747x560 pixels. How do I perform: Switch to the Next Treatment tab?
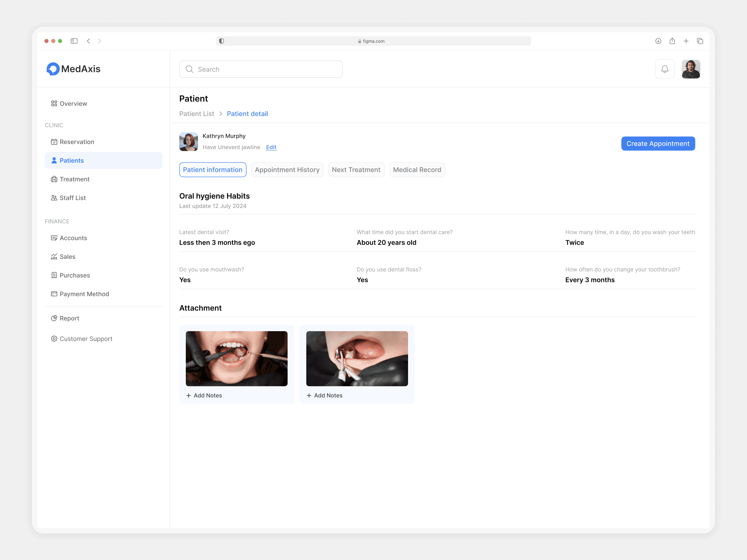[356, 170]
